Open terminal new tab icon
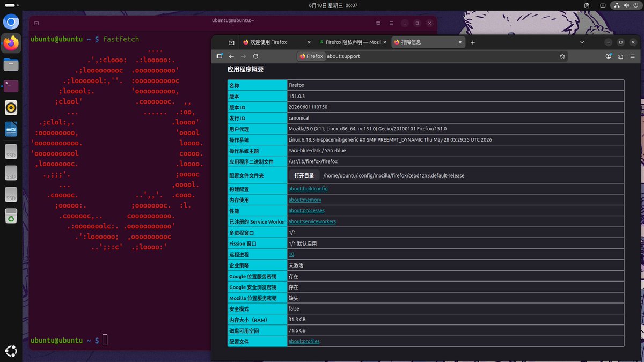Image resolution: width=644 pixels, height=362 pixels. [x=36, y=24]
